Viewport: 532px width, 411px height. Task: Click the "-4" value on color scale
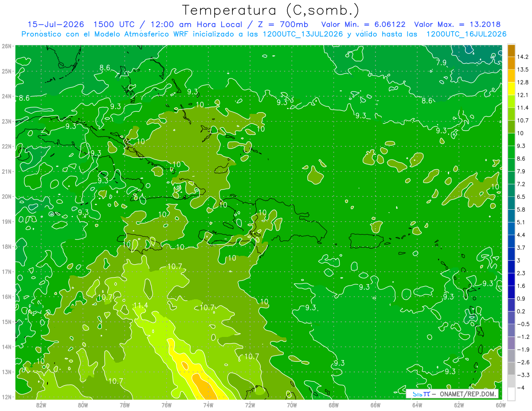coord(521,388)
